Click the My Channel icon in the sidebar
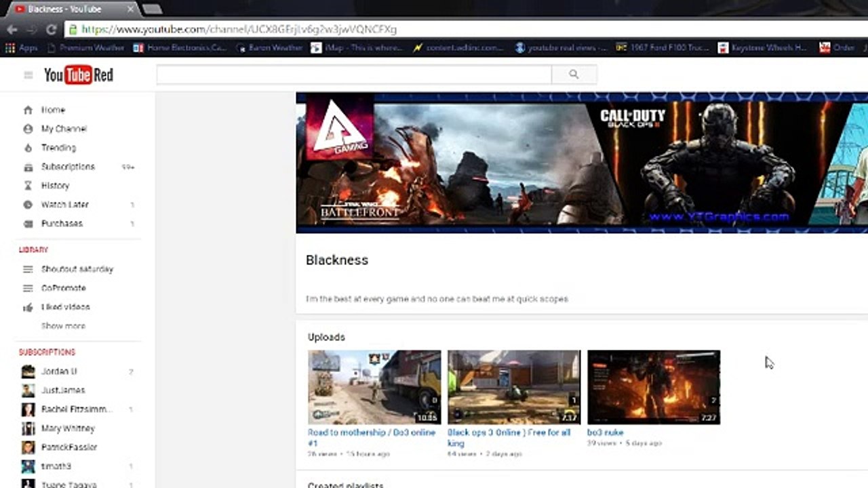This screenshot has width=868, height=488. point(28,129)
